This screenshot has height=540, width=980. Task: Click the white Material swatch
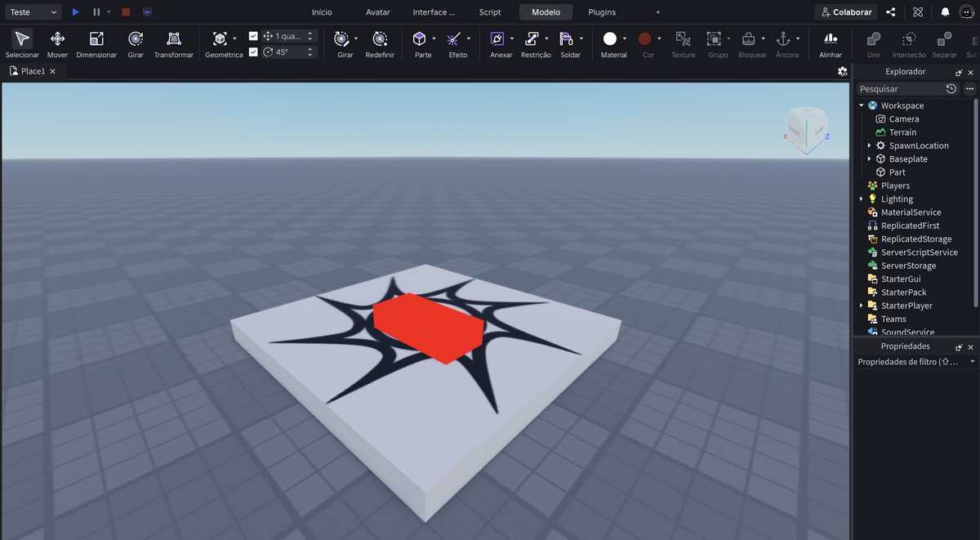(x=610, y=38)
